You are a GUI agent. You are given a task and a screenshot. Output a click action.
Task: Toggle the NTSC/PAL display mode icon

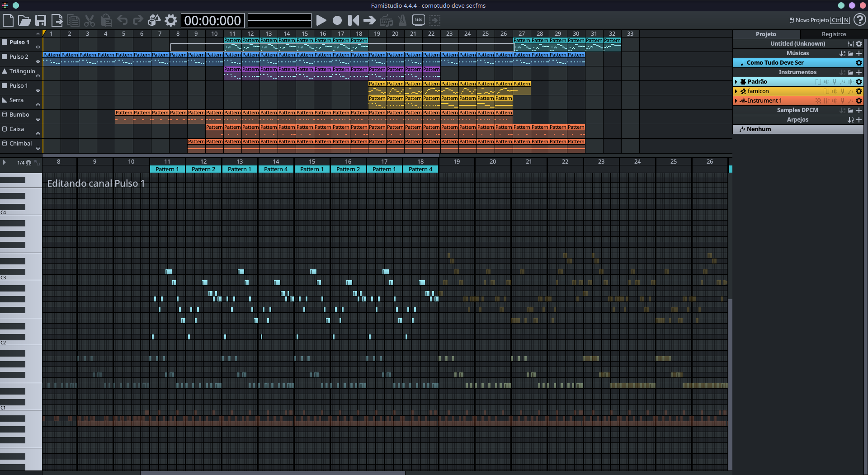tap(418, 20)
